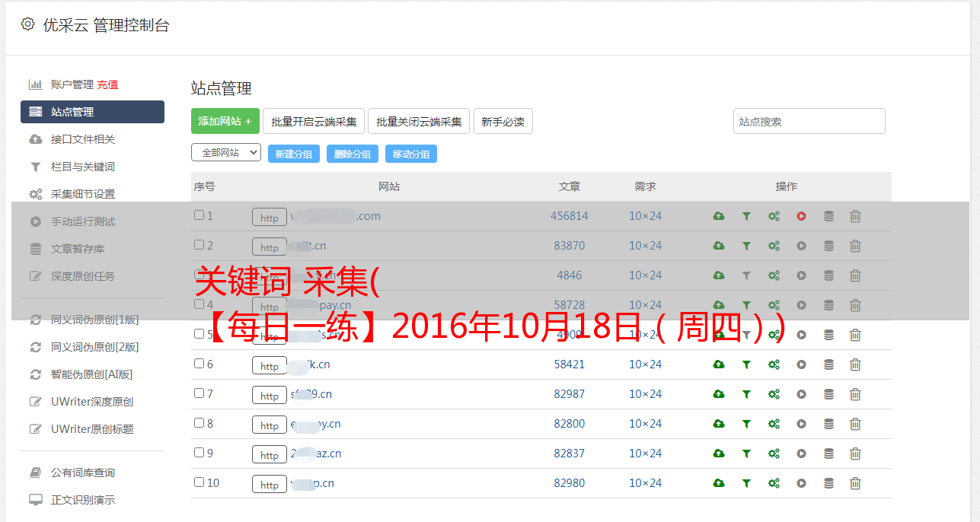Tick the checkbox for row 6
Screen dimensions: 980x522
click(x=199, y=364)
